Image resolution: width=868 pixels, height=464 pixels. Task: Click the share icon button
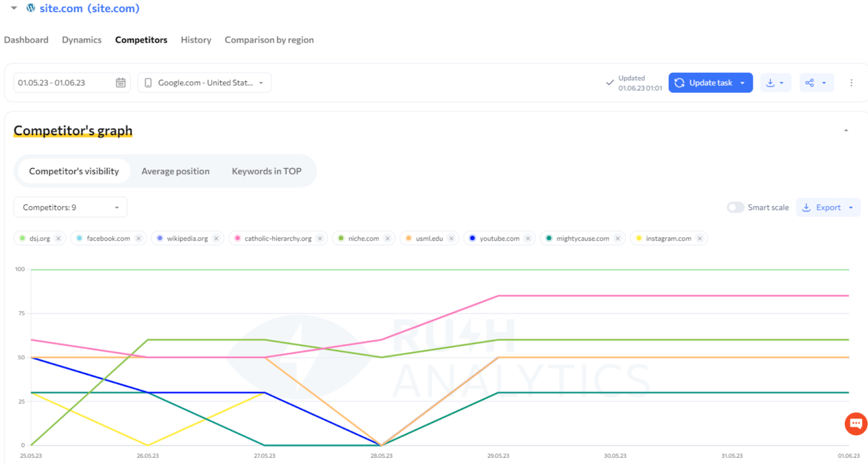(809, 82)
